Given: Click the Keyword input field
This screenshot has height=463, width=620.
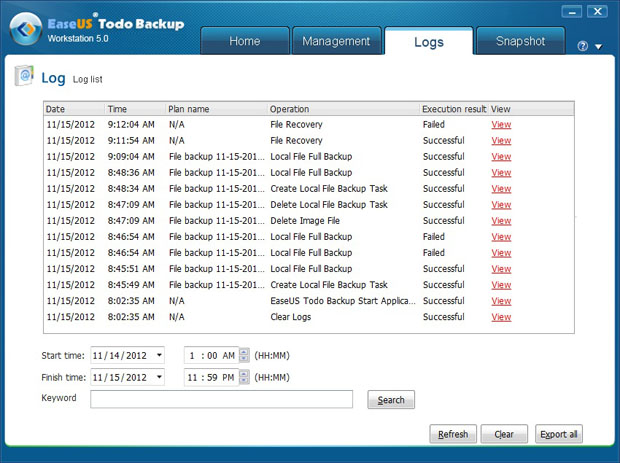Looking at the screenshot, I should pos(221,399).
